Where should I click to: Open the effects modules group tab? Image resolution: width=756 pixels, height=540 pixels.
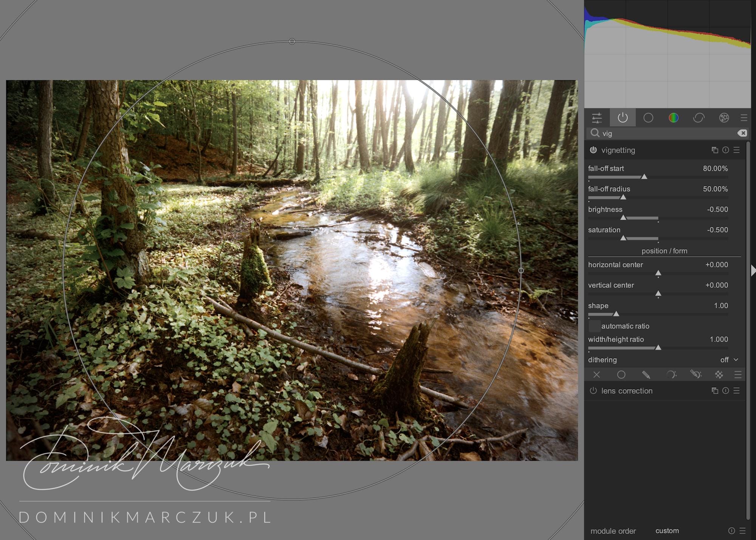point(724,118)
